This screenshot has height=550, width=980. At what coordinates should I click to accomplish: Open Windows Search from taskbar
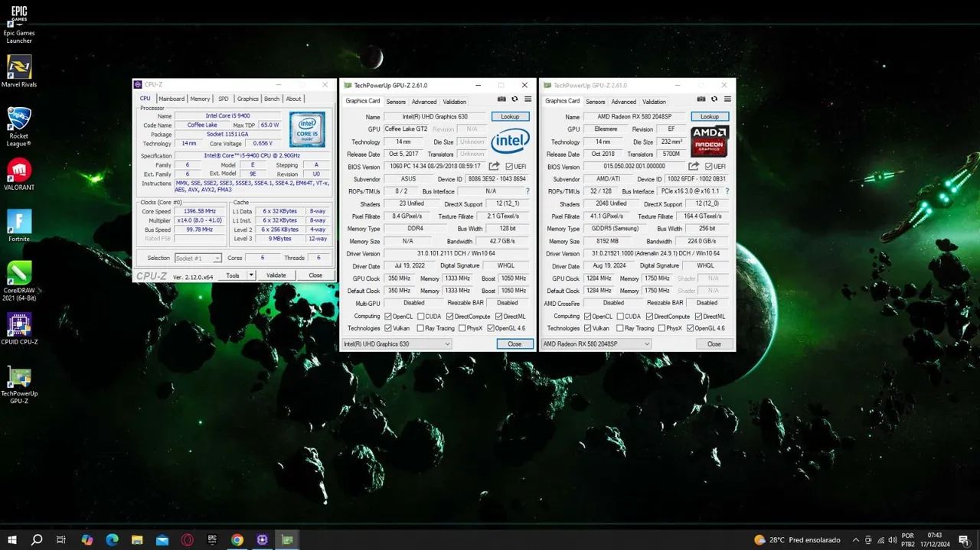point(37,539)
